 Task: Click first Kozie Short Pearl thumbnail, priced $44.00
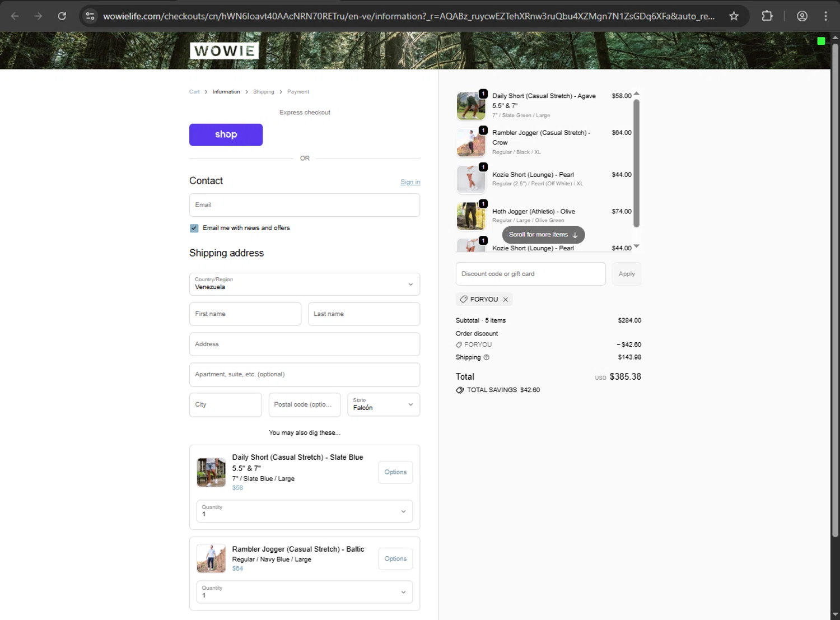pyautogui.click(x=471, y=179)
